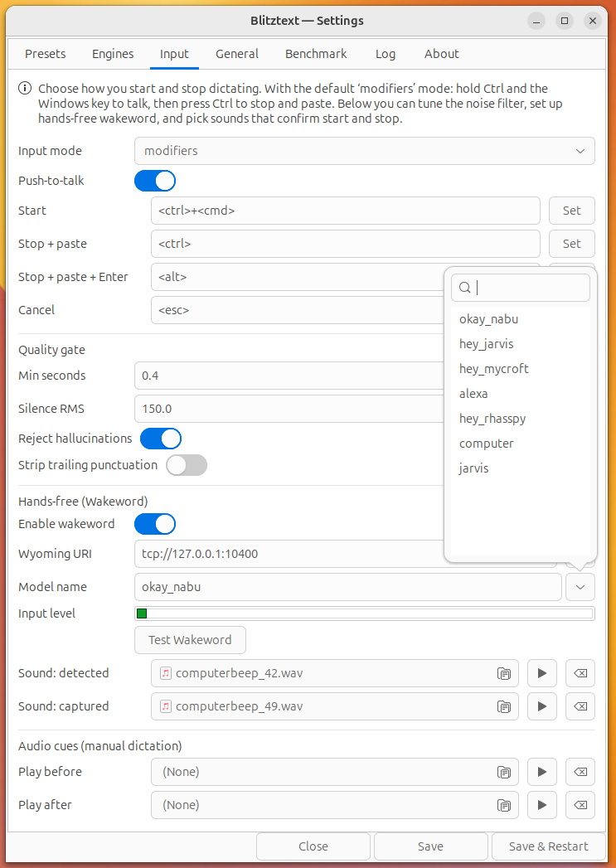Select the Input tab
Viewport: 616px width, 868px height.
click(x=174, y=54)
